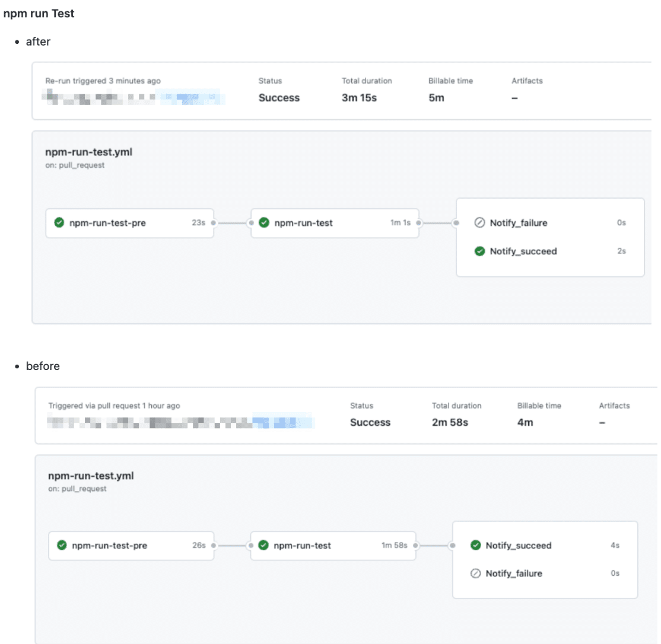Click Notify_succeed check icon in before workflow
Screen dimensions: 661x644
[475, 545]
